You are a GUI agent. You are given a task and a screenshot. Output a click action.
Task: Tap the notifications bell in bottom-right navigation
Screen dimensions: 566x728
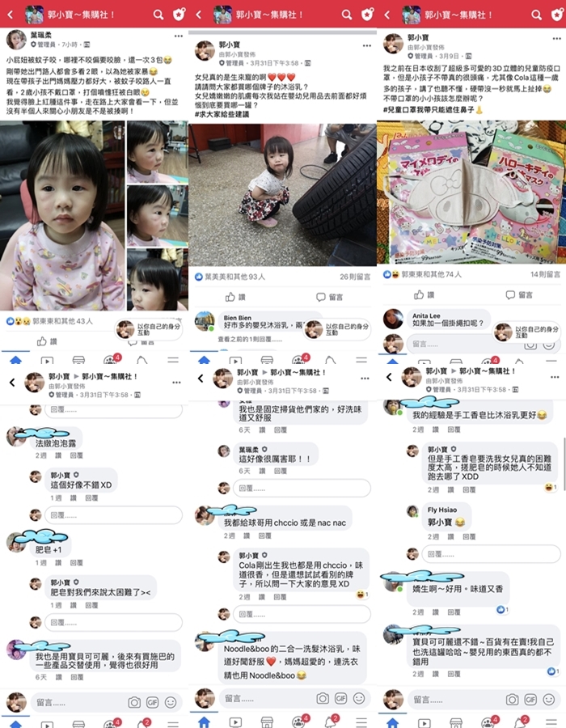point(521,722)
